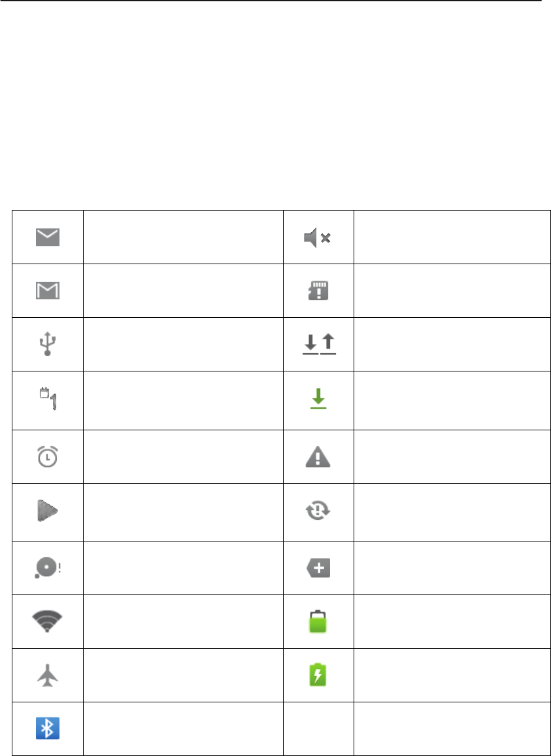This screenshot has height=756, width=551.
Task: Click the SD card warning icon
Action: tap(318, 291)
